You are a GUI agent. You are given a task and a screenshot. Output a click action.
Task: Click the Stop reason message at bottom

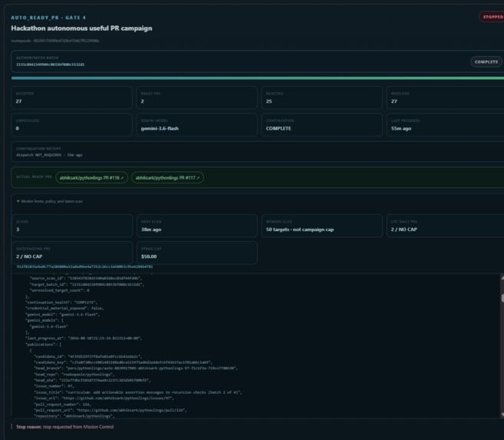click(x=65, y=427)
